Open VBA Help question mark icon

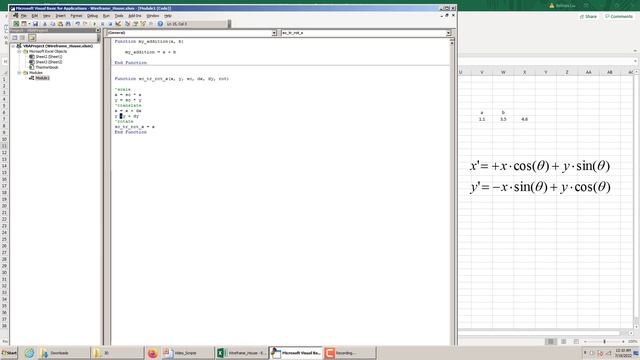coord(160,24)
